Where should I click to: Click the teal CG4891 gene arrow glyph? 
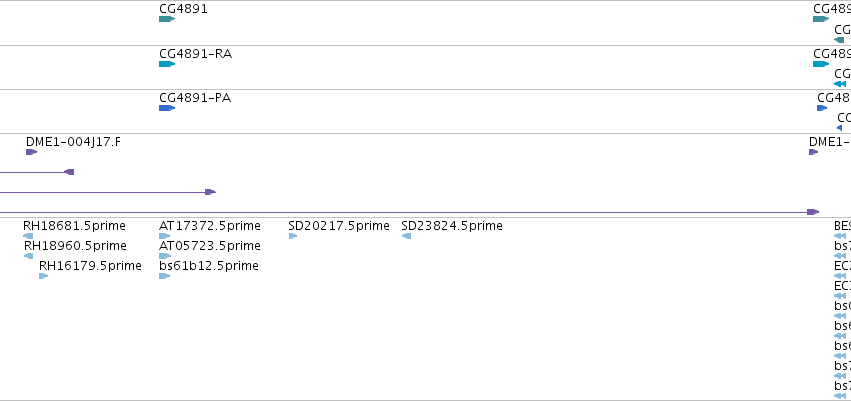coord(167,19)
